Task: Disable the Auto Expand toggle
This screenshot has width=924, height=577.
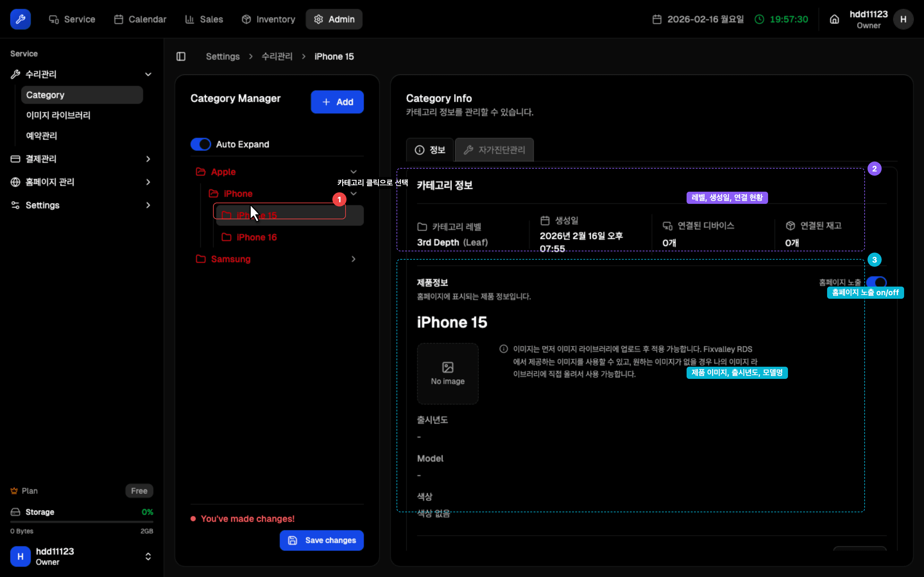Action: [x=201, y=144]
